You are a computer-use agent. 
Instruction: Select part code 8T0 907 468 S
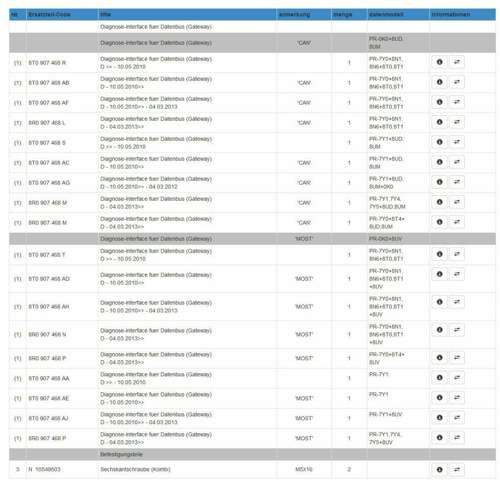(x=47, y=143)
